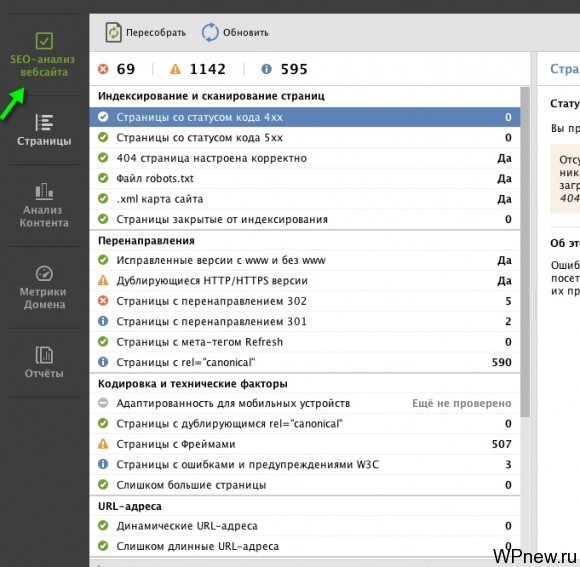Open the Метрики Домена sidebar section

tap(44, 288)
